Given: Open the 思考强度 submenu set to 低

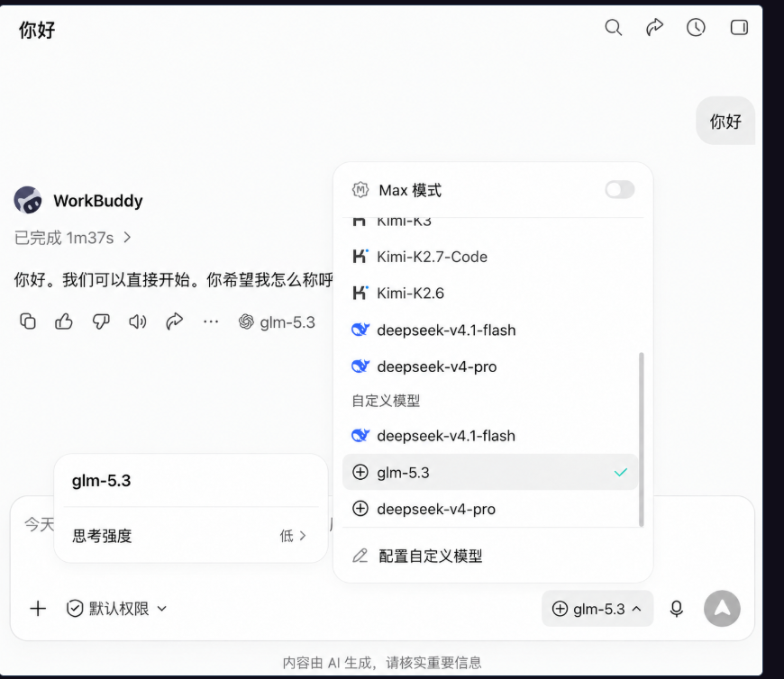Looking at the screenshot, I should [x=190, y=536].
